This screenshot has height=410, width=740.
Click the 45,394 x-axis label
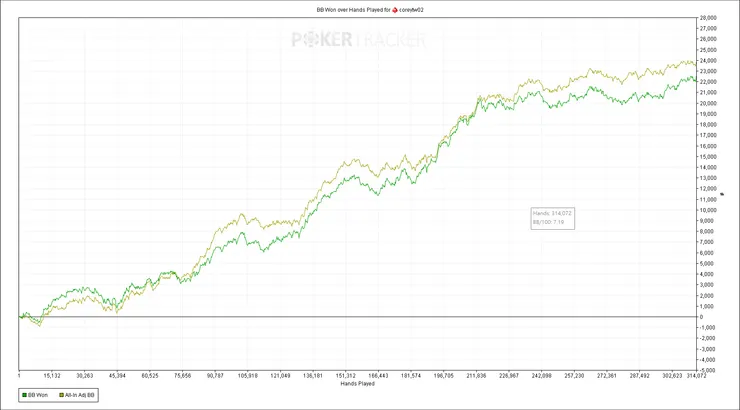tap(117, 376)
